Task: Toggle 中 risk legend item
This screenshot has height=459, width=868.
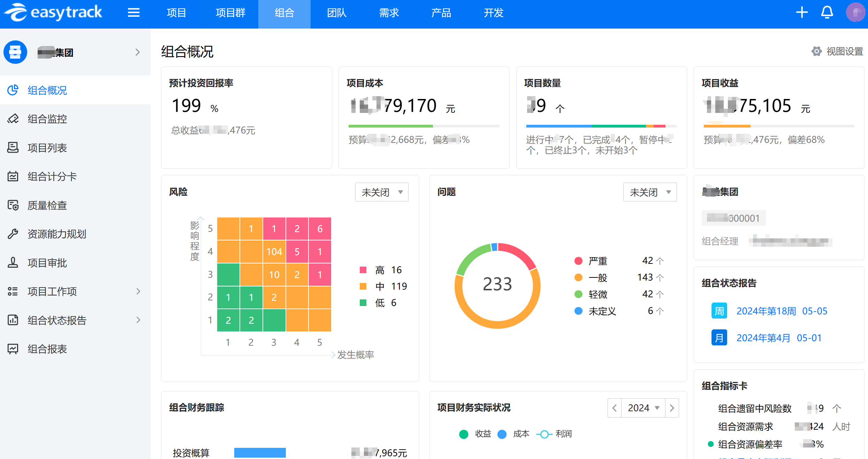Action: 383,286
